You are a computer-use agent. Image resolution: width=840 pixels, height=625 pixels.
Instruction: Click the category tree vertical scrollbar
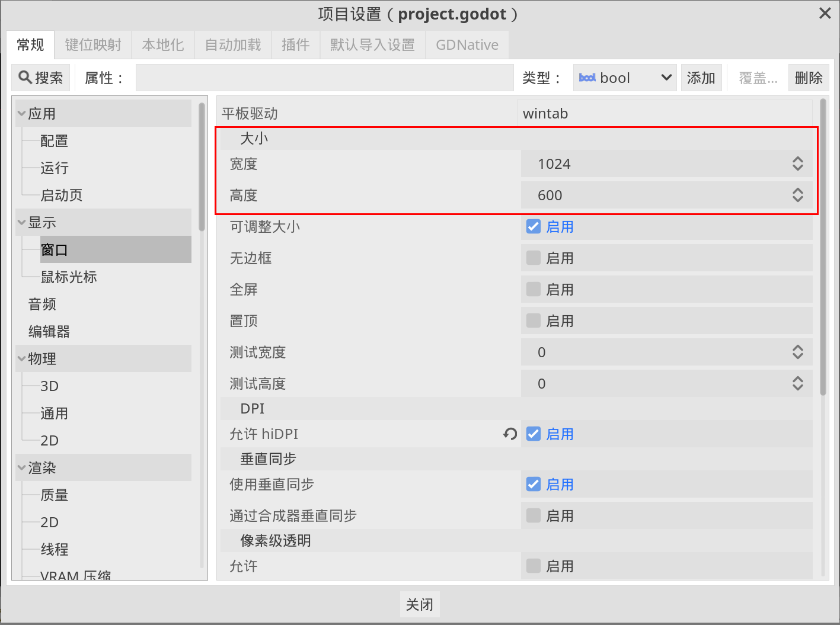tap(202, 167)
